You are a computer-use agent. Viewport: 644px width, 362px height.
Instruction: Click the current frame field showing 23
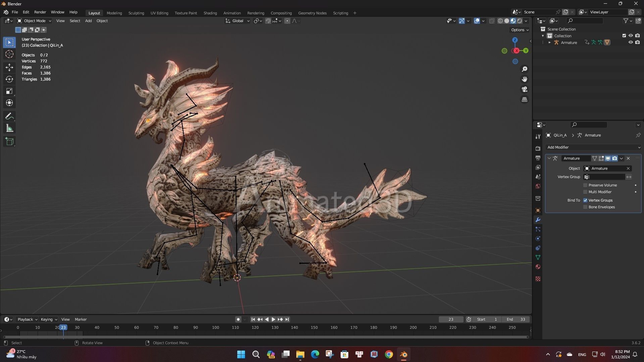451,319
